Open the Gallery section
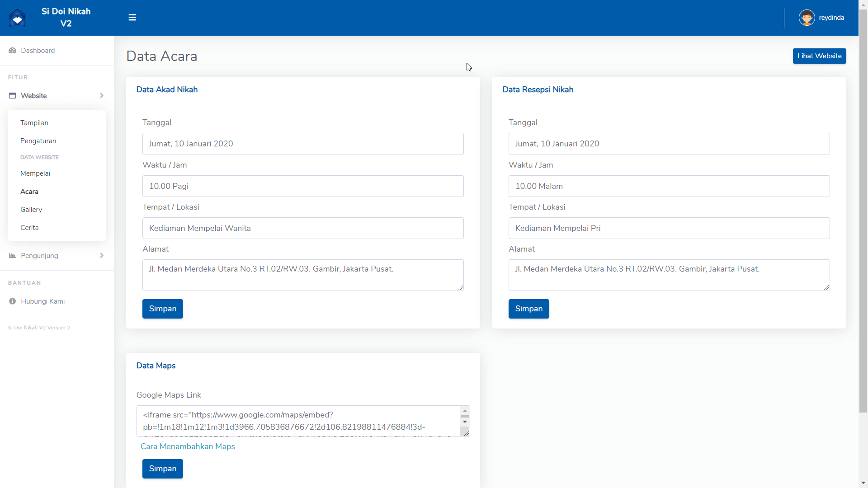The image size is (868, 488). pos(31,209)
